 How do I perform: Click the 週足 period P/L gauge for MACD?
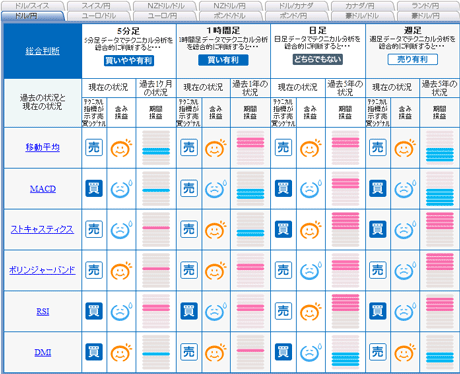(440, 189)
